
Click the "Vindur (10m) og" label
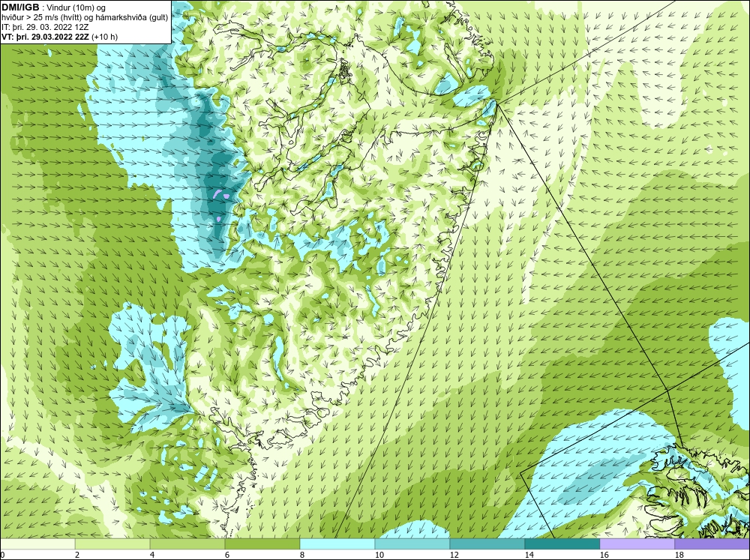point(76,7)
